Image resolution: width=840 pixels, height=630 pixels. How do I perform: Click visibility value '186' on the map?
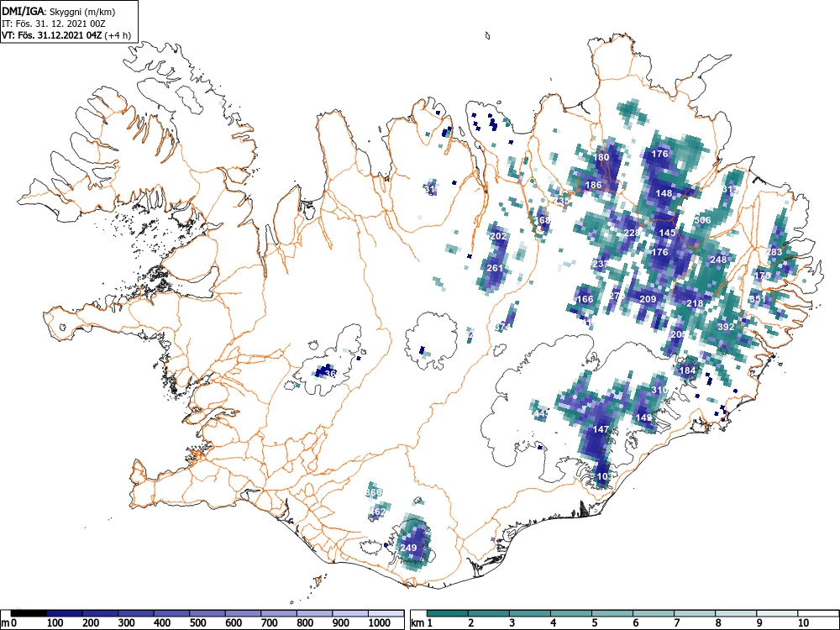pos(593,185)
